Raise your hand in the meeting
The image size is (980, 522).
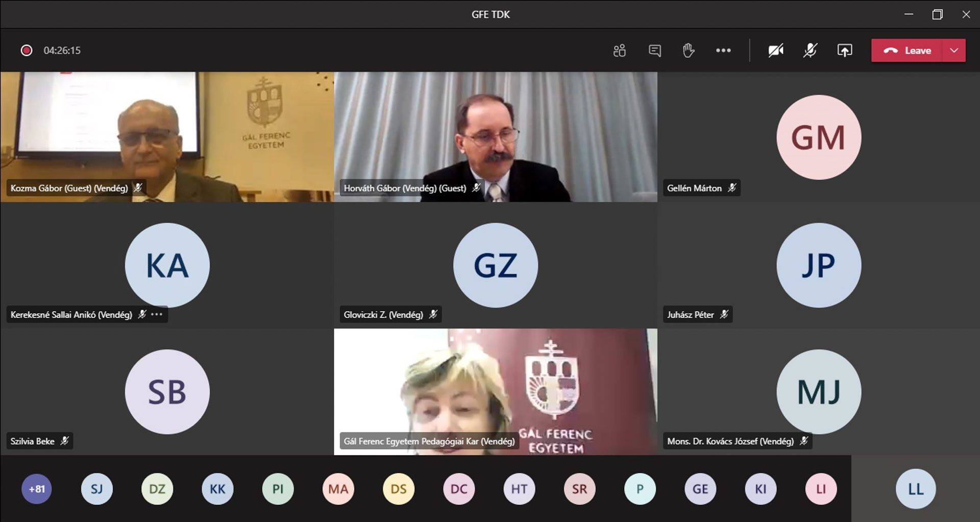[x=689, y=51]
